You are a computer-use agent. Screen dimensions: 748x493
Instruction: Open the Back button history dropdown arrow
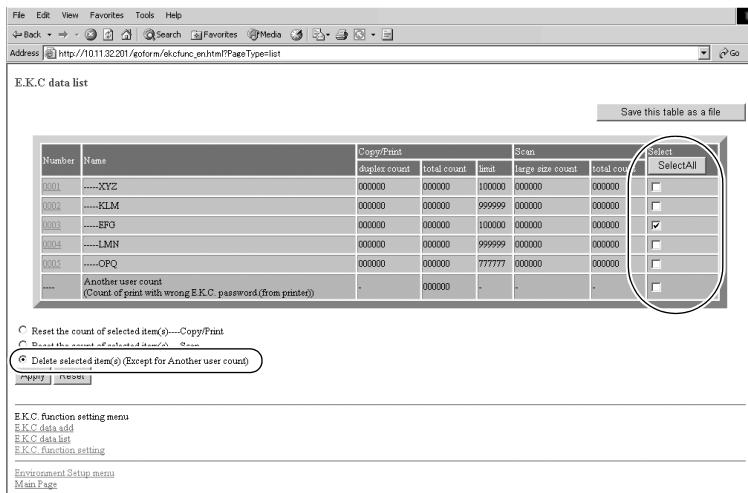49,35
